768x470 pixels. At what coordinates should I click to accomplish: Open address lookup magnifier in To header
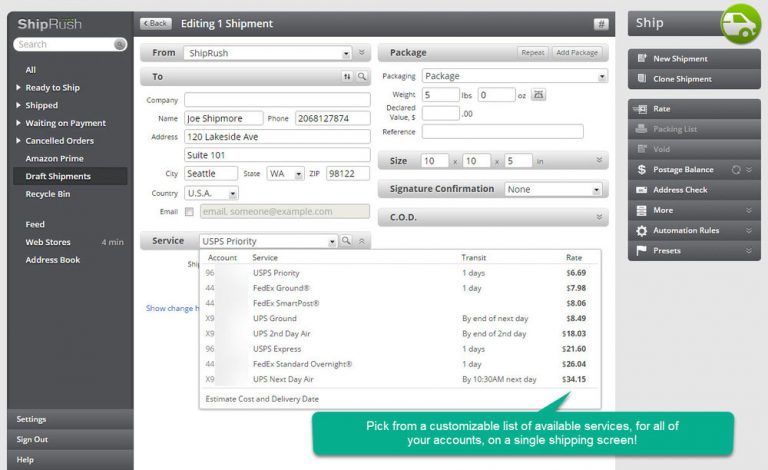point(362,76)
